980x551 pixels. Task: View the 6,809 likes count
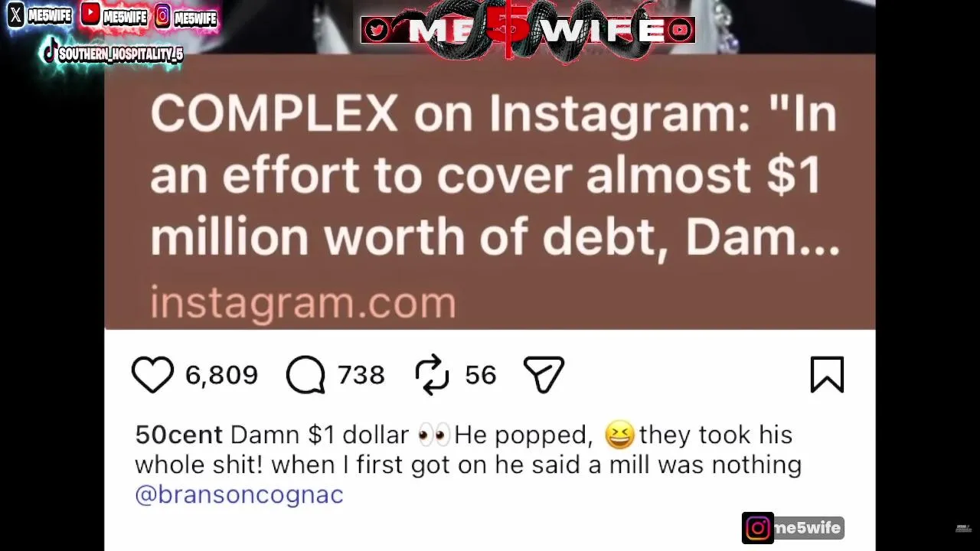221,375
